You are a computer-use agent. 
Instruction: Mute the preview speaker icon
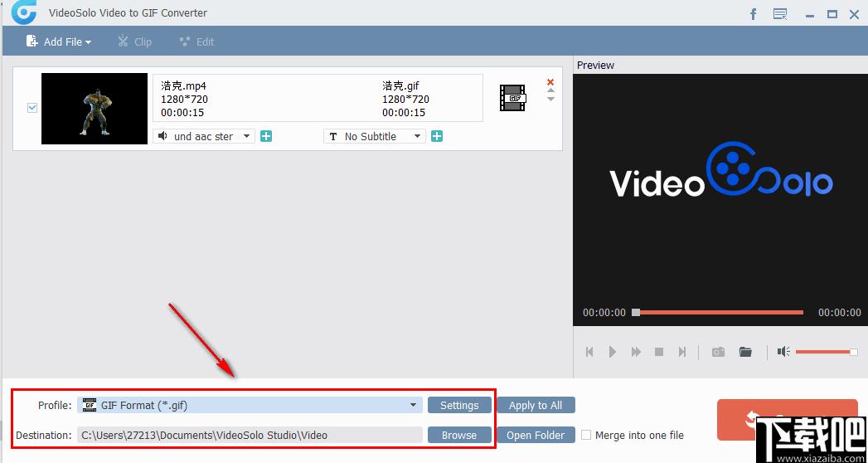(783, 352)
